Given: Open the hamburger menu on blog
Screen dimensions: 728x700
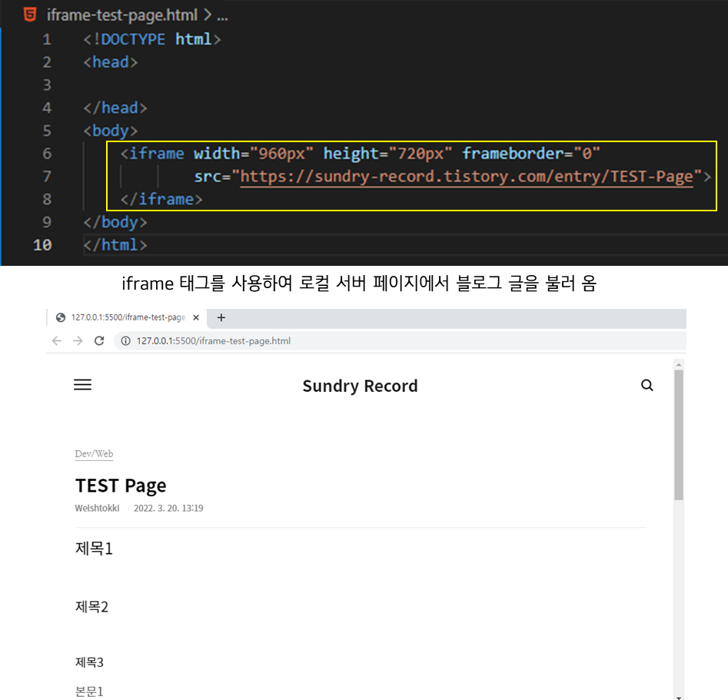Looking at the screenshot, I should tap(83, 385).
